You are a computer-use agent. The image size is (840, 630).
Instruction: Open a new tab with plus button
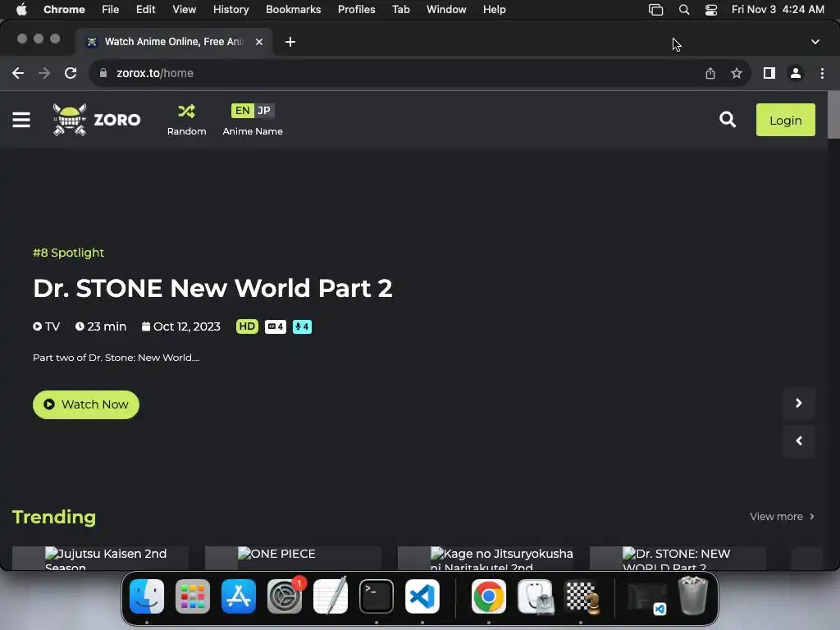click(x=290, y=42)
